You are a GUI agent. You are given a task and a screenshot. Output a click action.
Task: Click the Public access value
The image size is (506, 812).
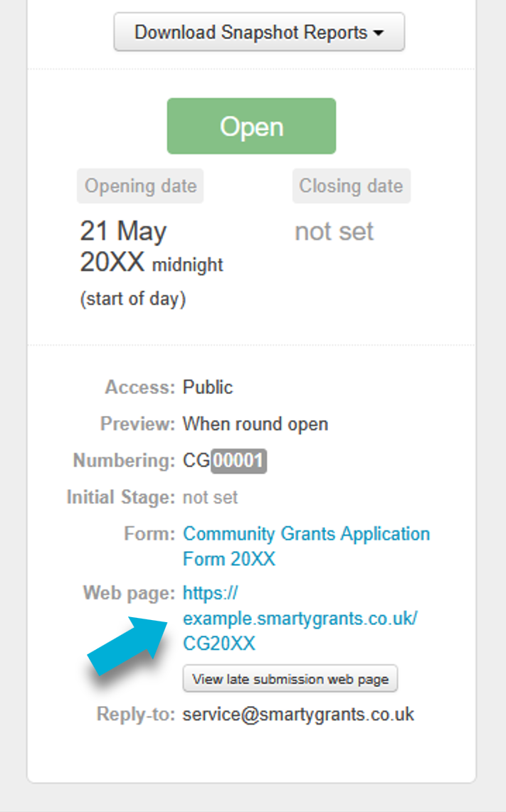click(x=208, y=388)
